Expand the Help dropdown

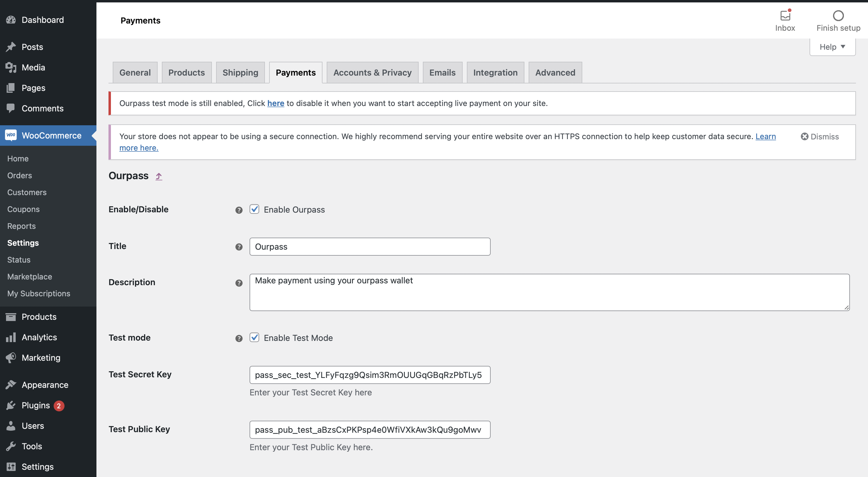pyautogui.click(x=832, y=47)
